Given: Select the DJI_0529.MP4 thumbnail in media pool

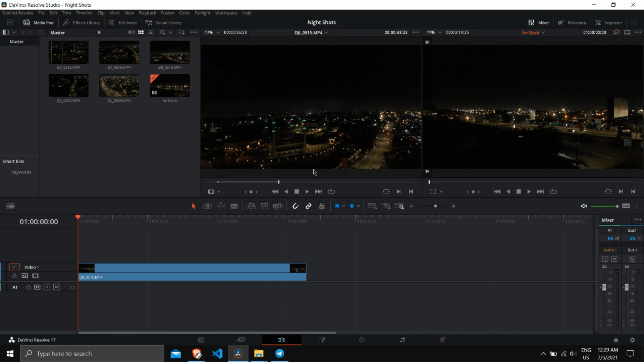Looking at the screenshot, I should click(119, 86).
